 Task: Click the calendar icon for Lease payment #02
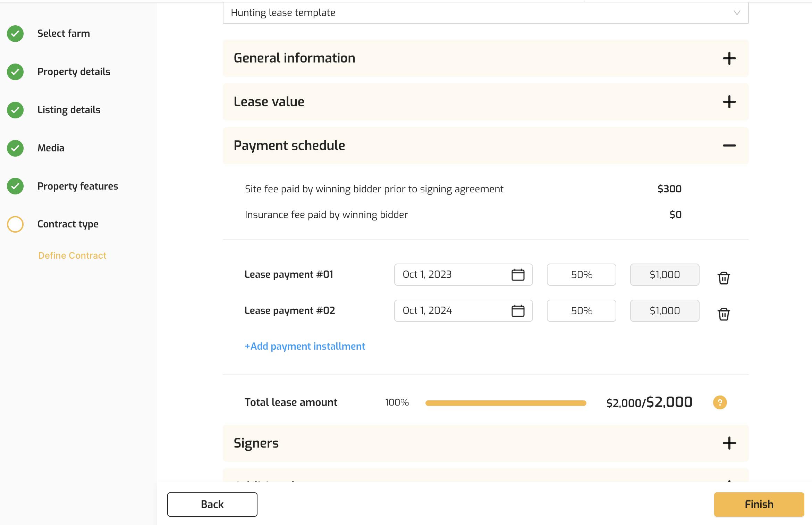point(517,310)
